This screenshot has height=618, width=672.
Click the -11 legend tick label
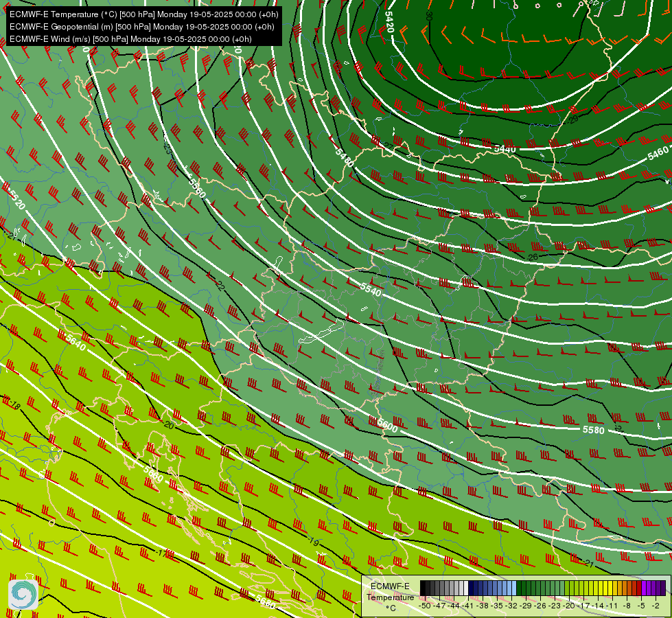tap(613, 606)
